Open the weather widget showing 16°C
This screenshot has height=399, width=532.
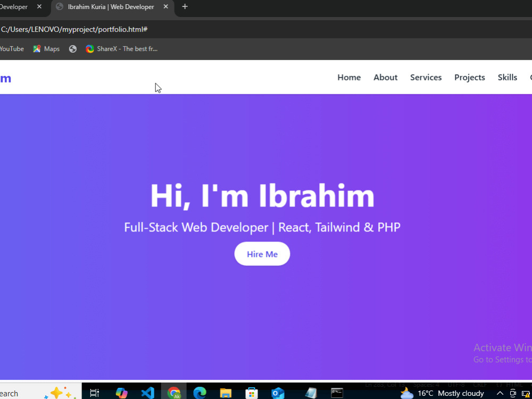click(x=442, y=393)
